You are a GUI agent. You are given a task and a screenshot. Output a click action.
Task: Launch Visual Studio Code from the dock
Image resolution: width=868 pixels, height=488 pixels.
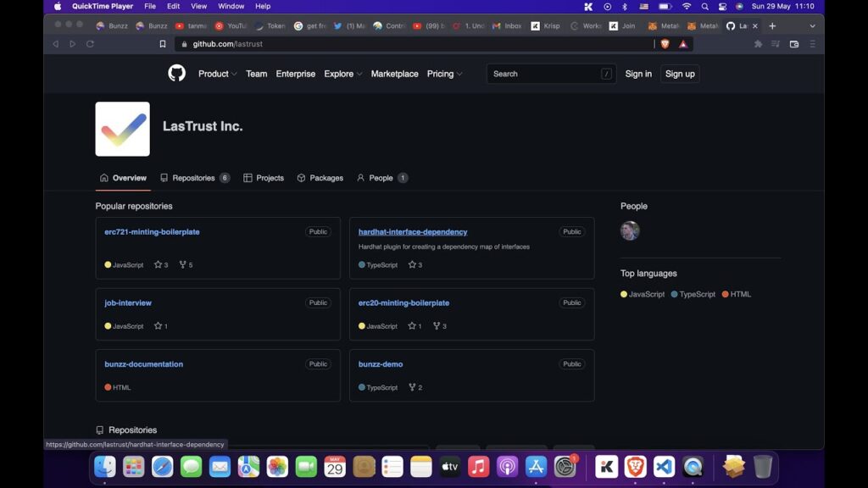[664, 466]
